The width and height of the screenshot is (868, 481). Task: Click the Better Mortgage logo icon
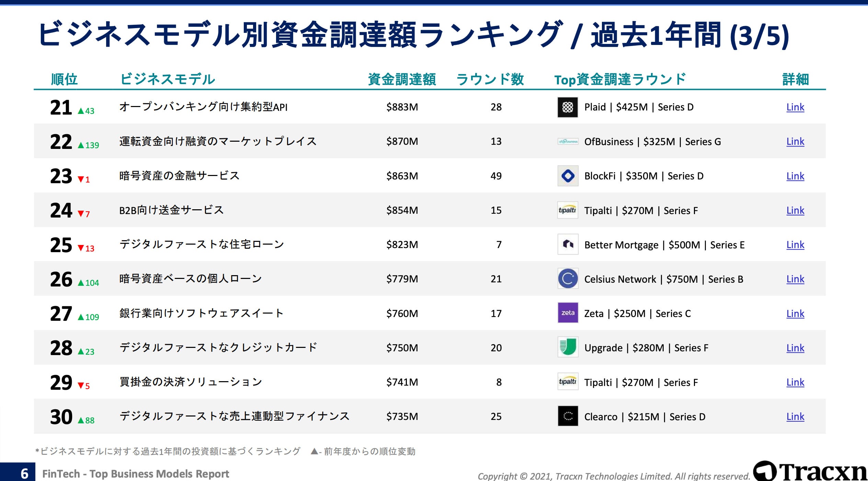point(568,244)
